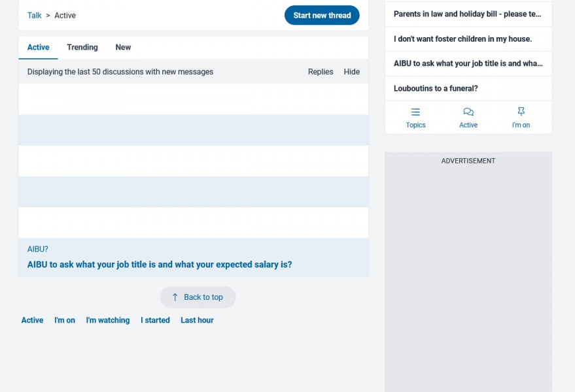
Task: Filter by I'm watching at the bottom
Action: [x=108, y=320]
